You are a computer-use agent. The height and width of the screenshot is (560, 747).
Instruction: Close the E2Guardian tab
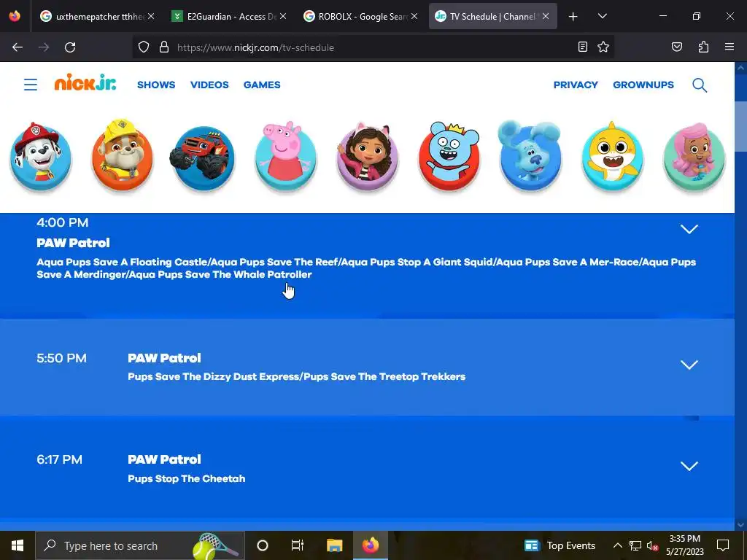pyautogui.click(x=283, y=16)
